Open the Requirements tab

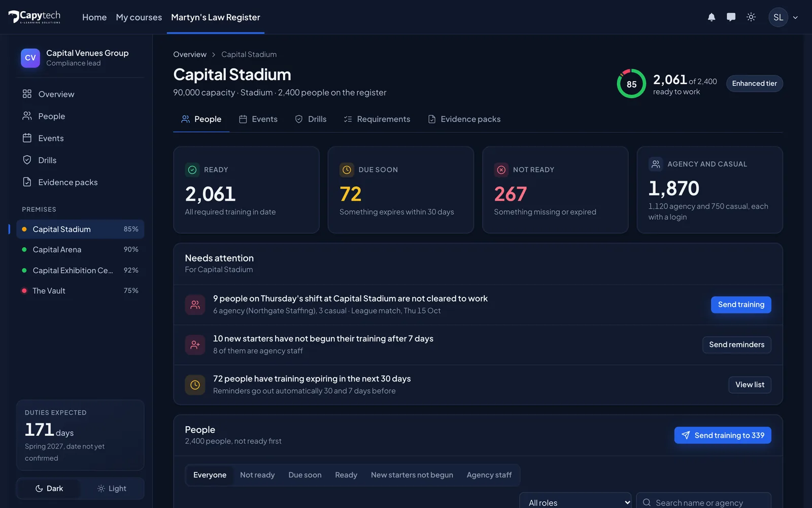click(x=377, y=119)
